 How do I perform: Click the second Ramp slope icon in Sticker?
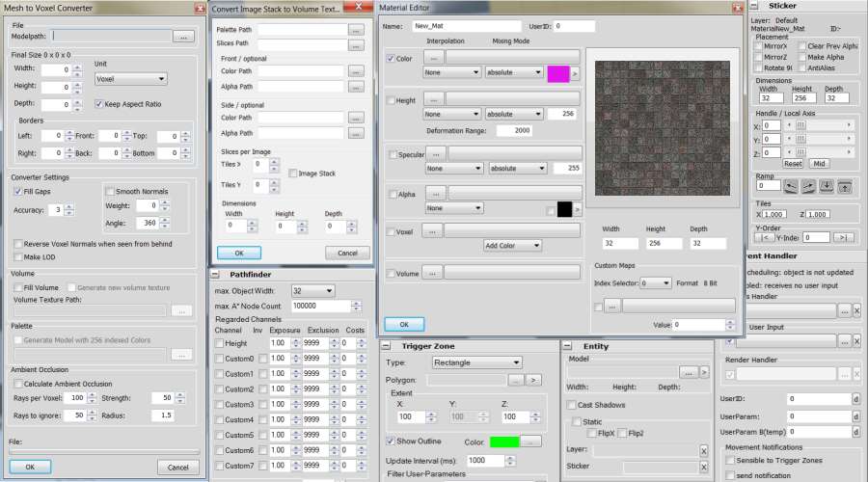(x=808, y=186)
